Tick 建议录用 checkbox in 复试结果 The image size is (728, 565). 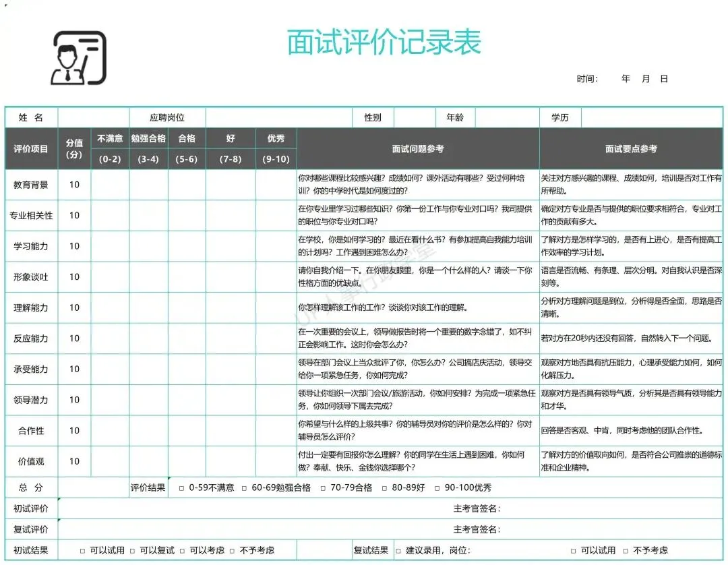point(398,551)
